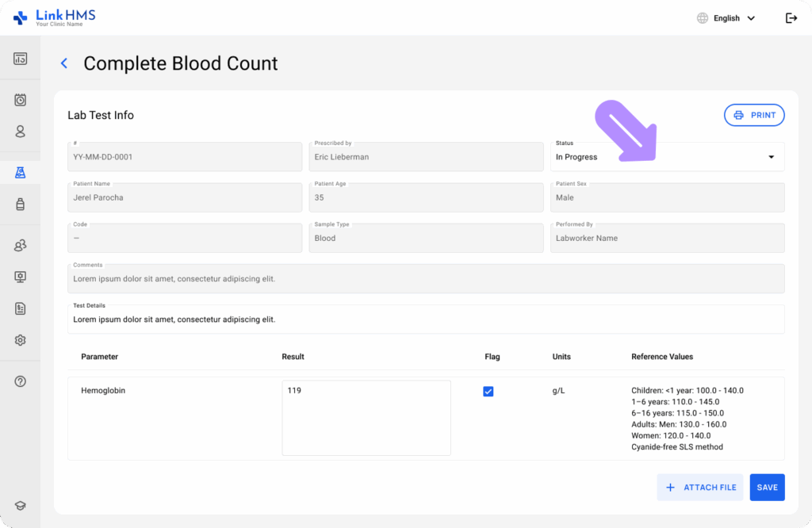Open the monitor icon in the sidebar
This screenshot has width=812, height=528.
[x=20, y=277]
